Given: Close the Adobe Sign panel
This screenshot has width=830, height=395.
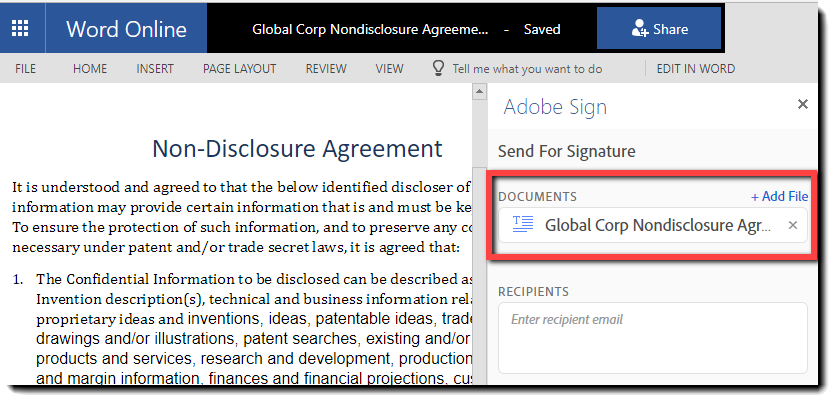Looking at the screenshot, I should pos(802,104).
